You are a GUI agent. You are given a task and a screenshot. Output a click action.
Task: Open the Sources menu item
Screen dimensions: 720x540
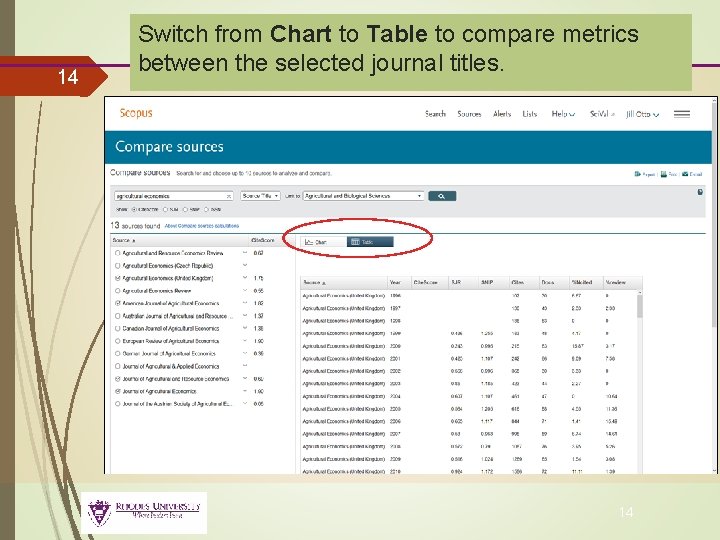(x=469, y=114)
